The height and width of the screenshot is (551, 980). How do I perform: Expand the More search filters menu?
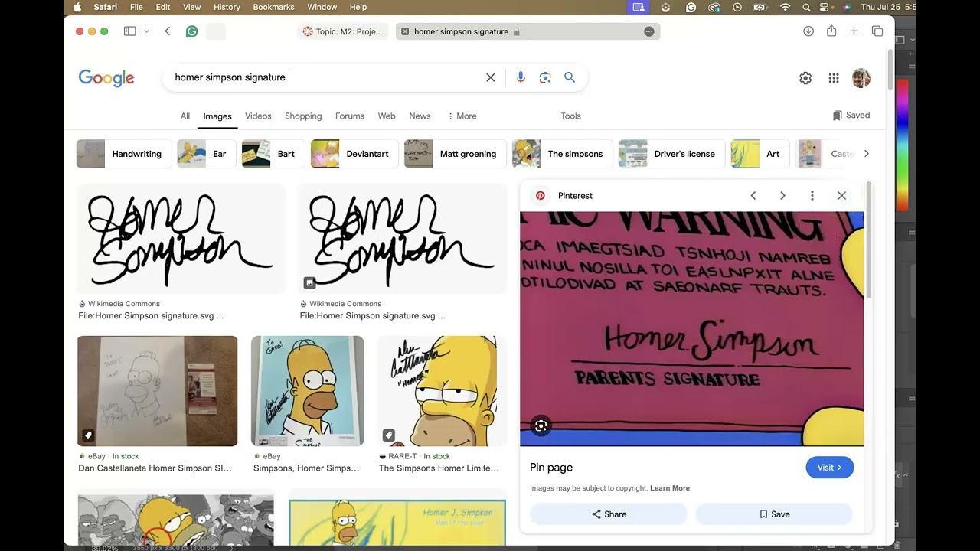coord(462,116)
